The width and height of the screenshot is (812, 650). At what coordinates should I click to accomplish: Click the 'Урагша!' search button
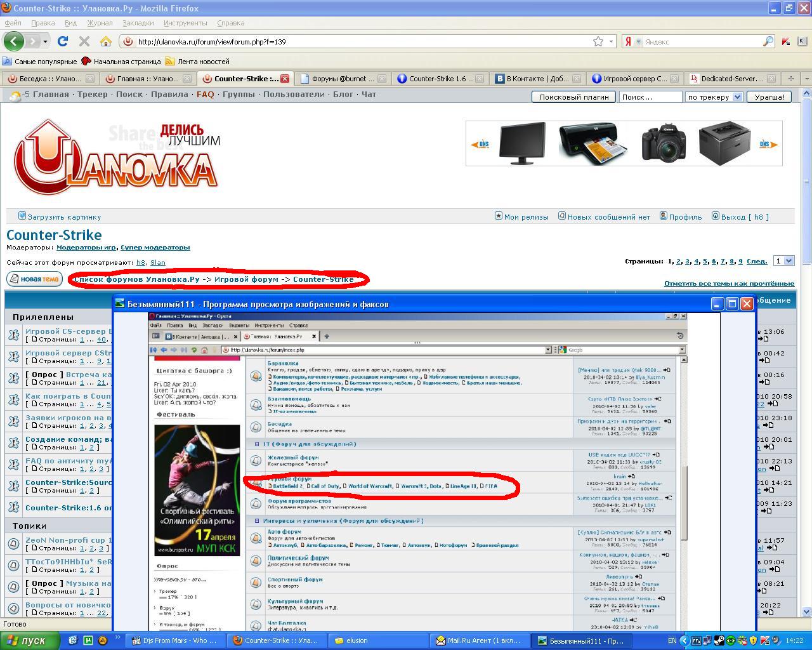click(x=769, y=97)
